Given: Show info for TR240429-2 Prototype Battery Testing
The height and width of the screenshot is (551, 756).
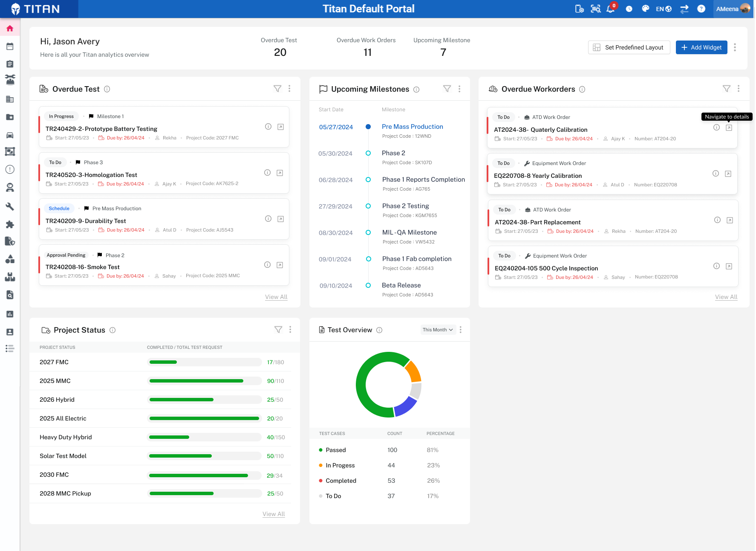Looking at the screenshot, I should tap(268, 126).
